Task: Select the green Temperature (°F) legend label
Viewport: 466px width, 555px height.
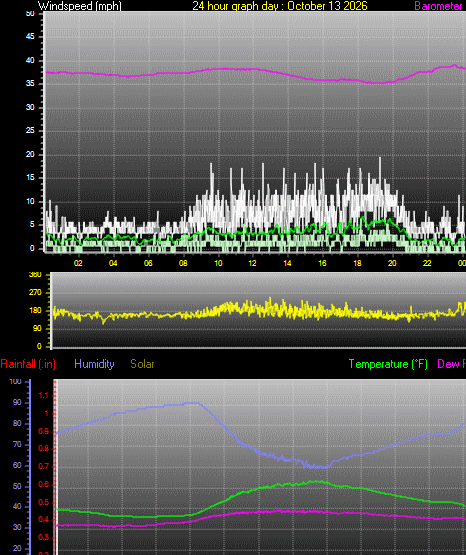Action: pyautogui.click(x=388, y=364)
